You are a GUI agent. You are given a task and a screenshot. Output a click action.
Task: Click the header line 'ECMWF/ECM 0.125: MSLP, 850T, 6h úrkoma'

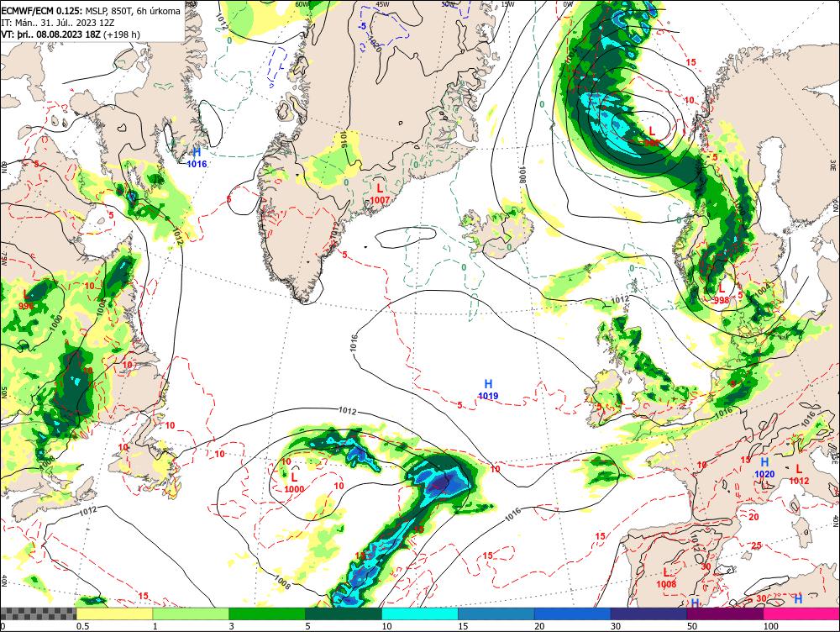click(91, 11)
